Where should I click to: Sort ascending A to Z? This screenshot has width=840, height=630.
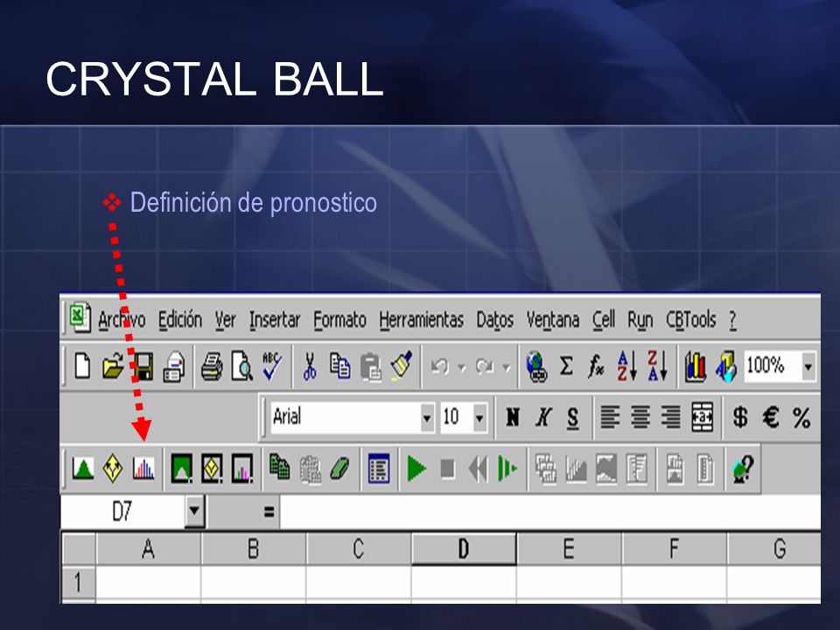[x=626, y=367]
